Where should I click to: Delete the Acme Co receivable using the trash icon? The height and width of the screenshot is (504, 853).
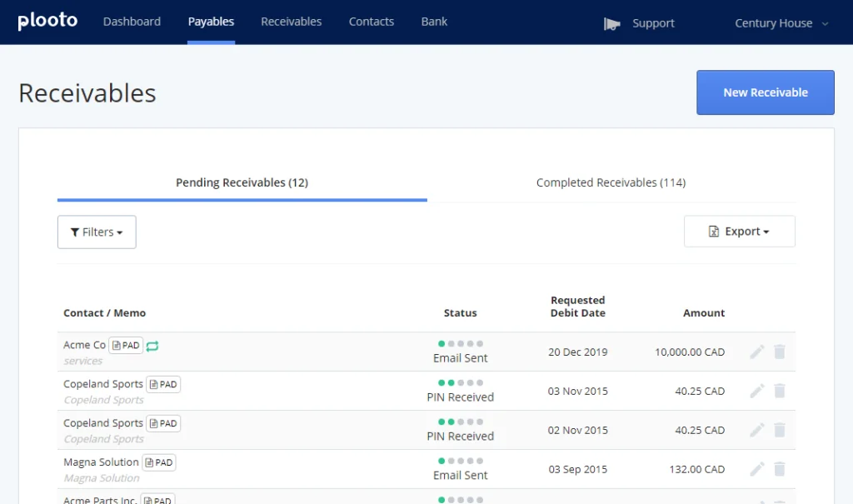pos(780,352)
